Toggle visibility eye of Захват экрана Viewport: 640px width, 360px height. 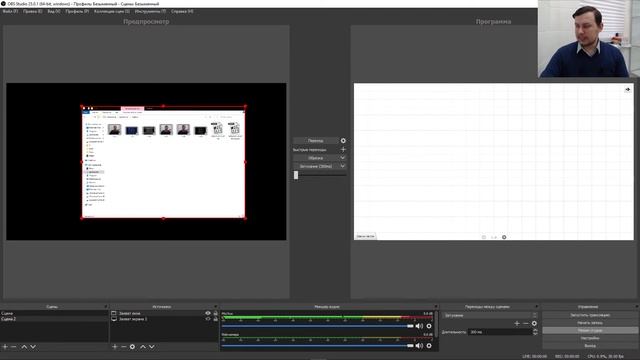(208, 319)
